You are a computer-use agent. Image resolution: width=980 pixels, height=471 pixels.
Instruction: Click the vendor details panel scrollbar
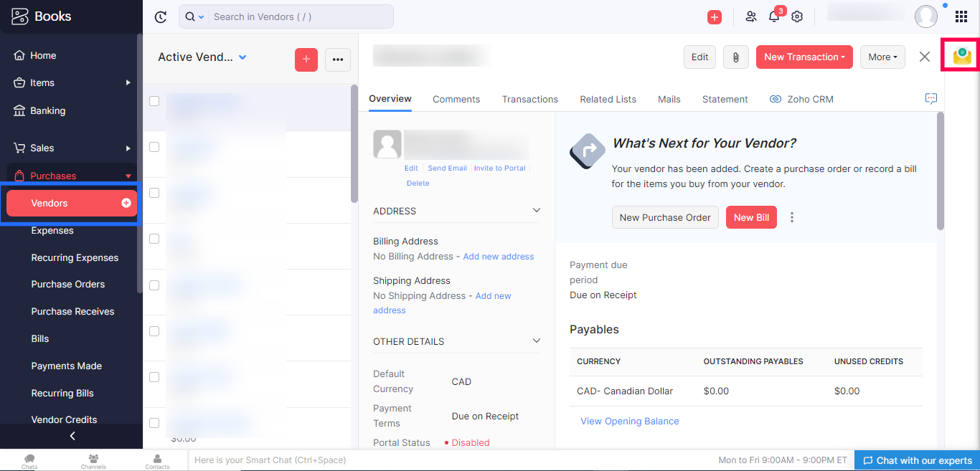[941, 171]
